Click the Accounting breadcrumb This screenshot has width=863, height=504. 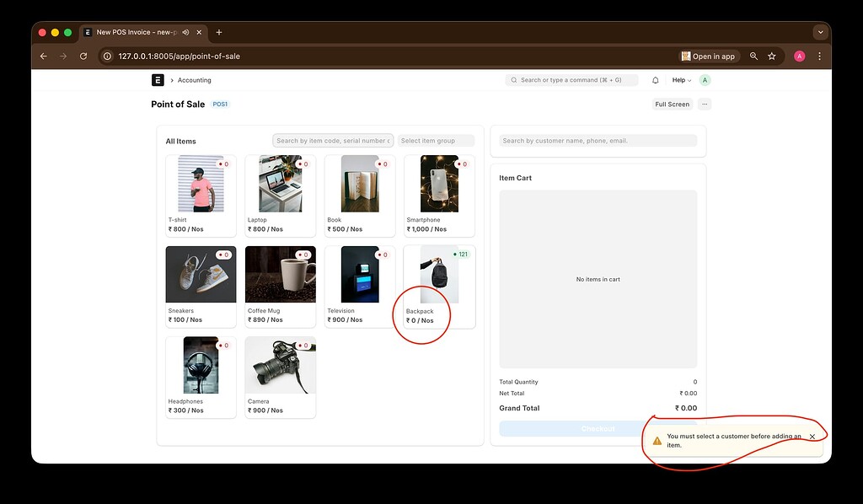coord(195,80)
